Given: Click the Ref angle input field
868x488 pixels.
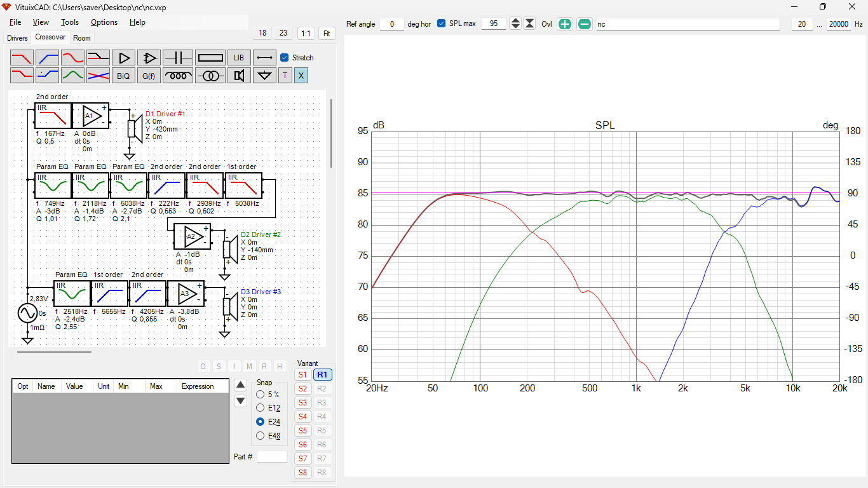Looking at the screenshot, I should tap(392, 24).
